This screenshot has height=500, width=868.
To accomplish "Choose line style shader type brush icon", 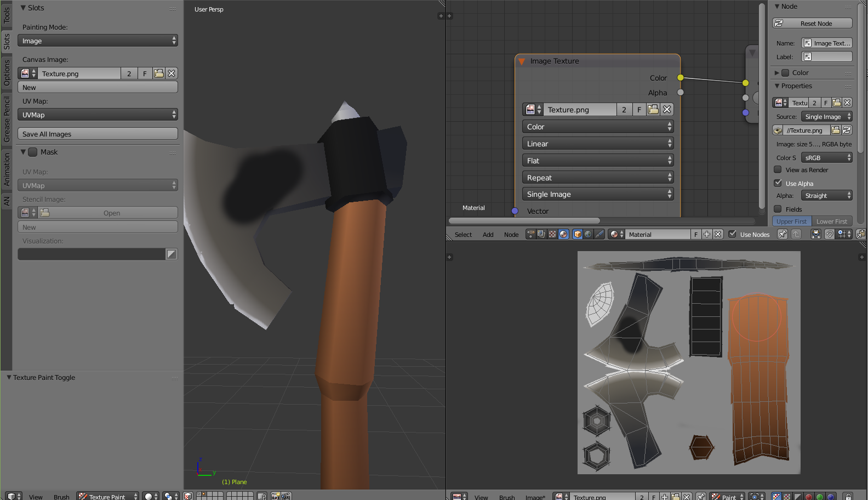I will (599, 234).
